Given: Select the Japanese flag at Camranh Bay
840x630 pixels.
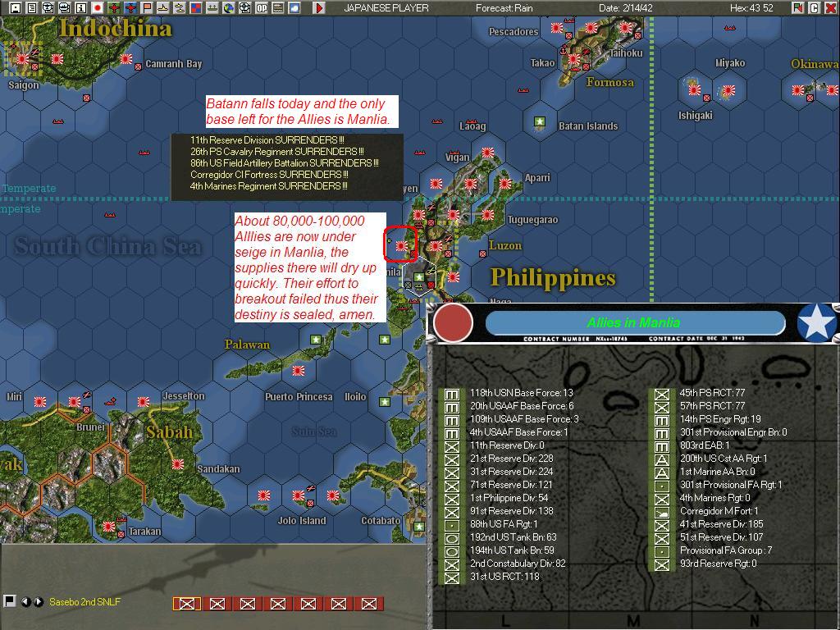Looking at the screenshot, I should (x=126, y=59).
